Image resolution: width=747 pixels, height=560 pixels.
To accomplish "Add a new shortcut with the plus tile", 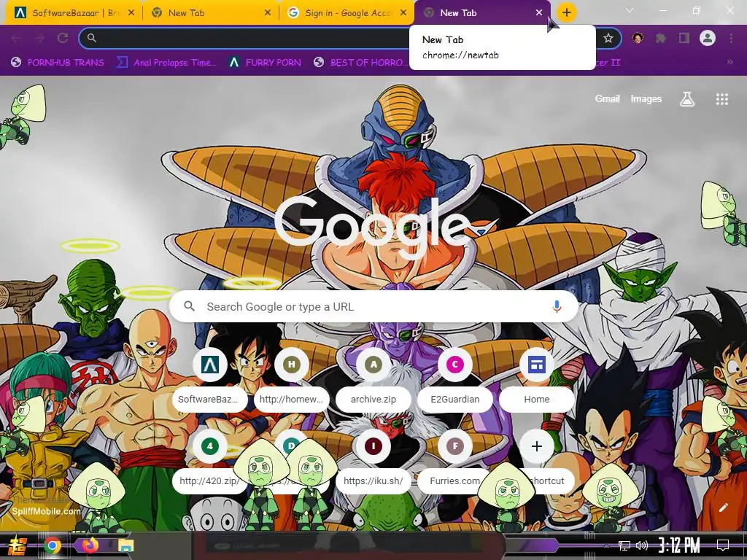I will 537,447.
